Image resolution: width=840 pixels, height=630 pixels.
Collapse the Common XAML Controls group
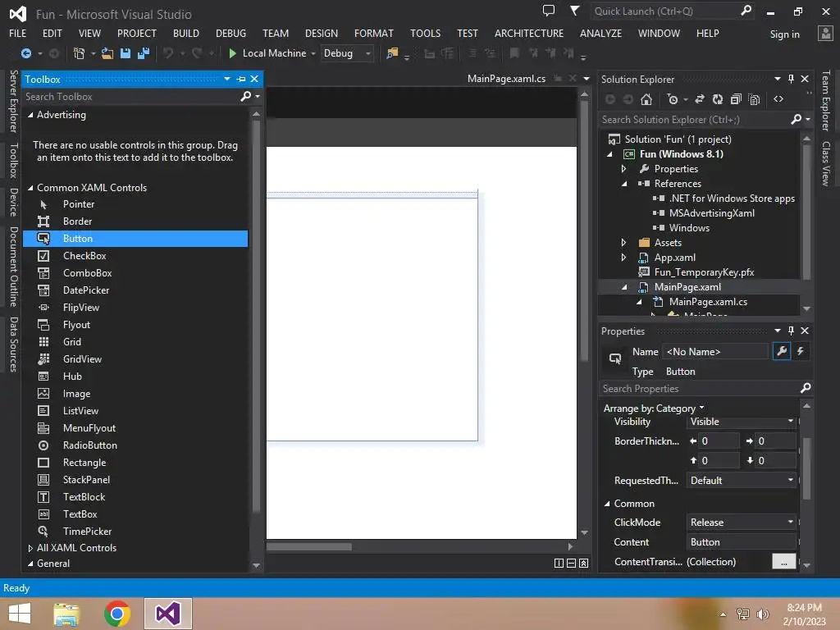coord(30,188)
